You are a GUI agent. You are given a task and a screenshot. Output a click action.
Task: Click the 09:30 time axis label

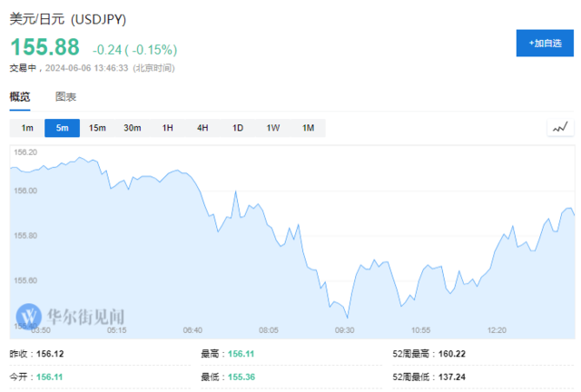[344, 330]
